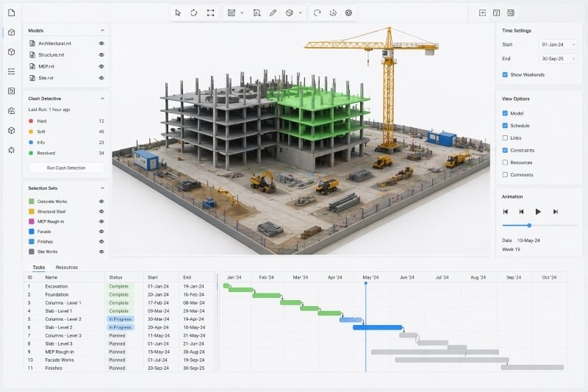This screenshot has height=392, width=588.
Task: Click the End column header
Action: (187, 277)
